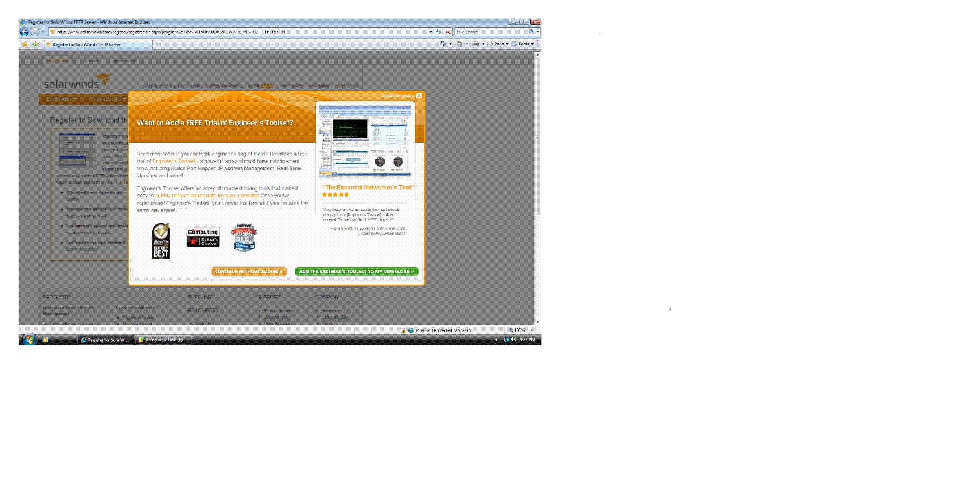Open the recent pages dropdown arrow
Image resolution: width=980 pixels, height=479 pixels.
point(43,32)
